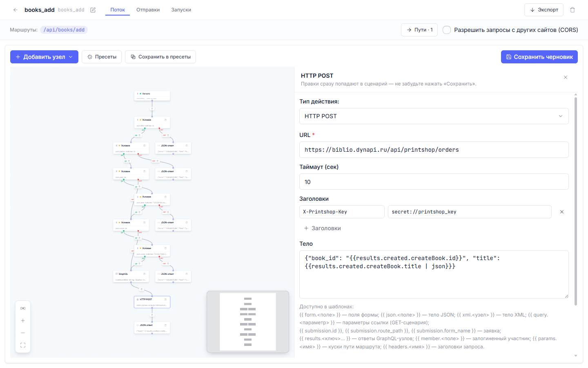Go back using the arrow icon

[x=16, y=10]
